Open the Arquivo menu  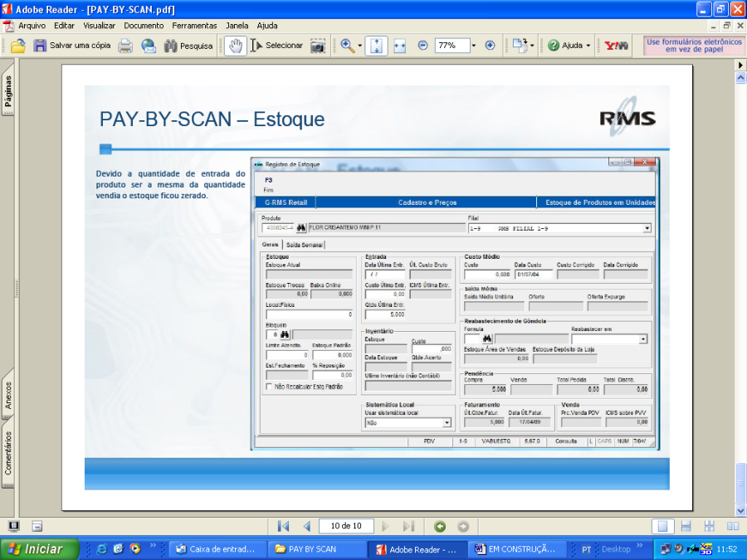[x=32, y=26]
